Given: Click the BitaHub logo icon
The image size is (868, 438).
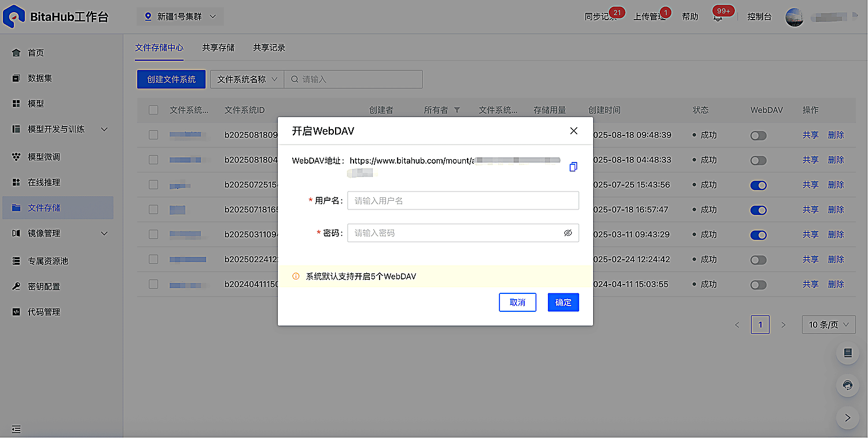Looking at the screenshot, I should click(14, 16).
